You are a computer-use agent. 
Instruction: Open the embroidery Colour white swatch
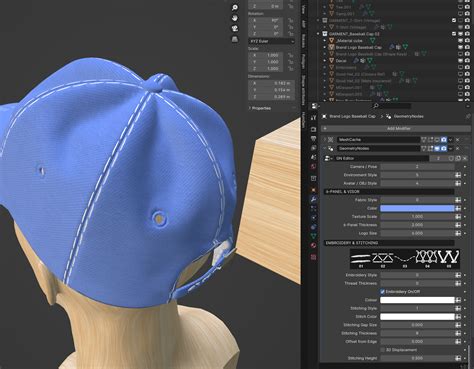pos(417,300)
